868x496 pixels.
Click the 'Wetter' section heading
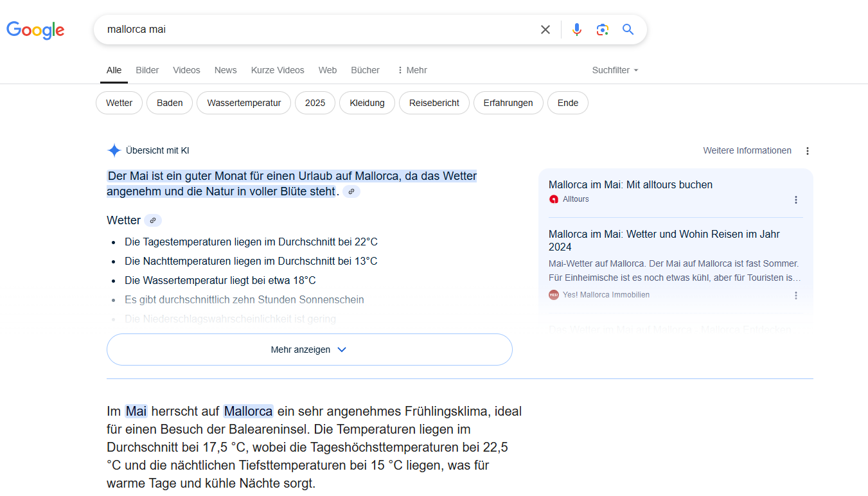point(123,220)
